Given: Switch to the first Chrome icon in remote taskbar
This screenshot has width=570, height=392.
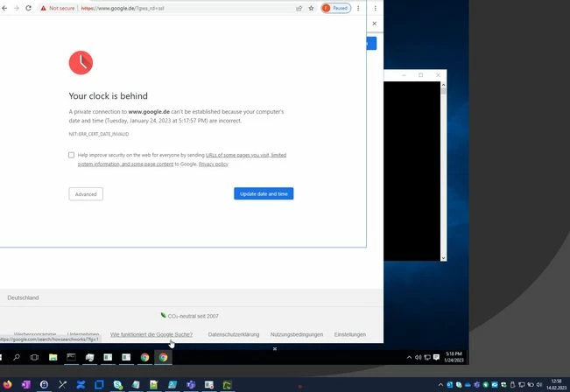Looking at the screenshot, I should point(144,358).
